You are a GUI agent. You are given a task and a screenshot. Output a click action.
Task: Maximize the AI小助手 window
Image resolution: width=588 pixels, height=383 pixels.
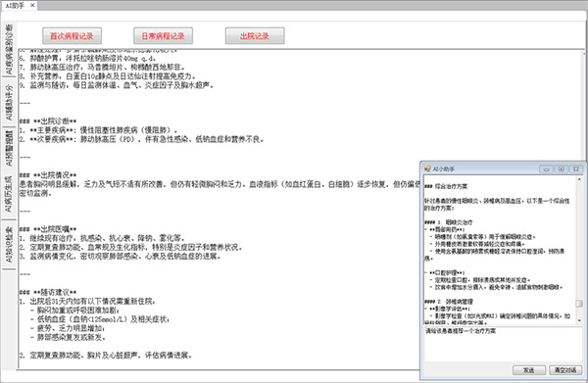(x=561, y=169)
